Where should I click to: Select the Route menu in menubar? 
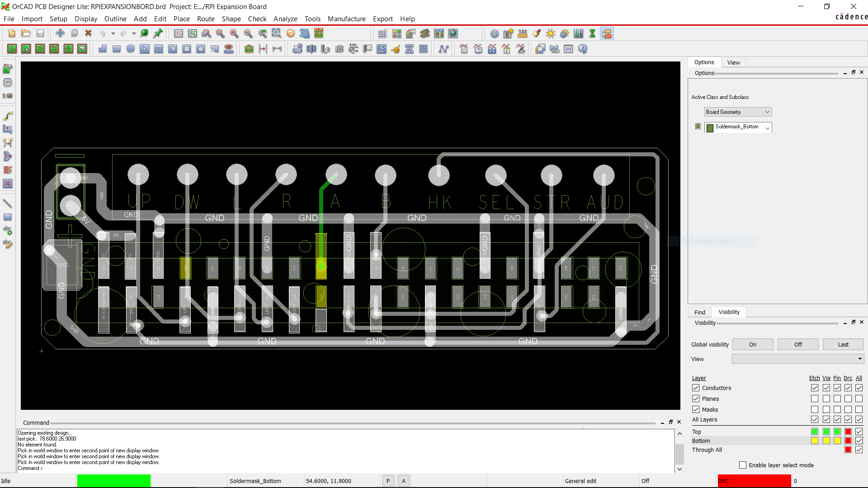point(204,19)
